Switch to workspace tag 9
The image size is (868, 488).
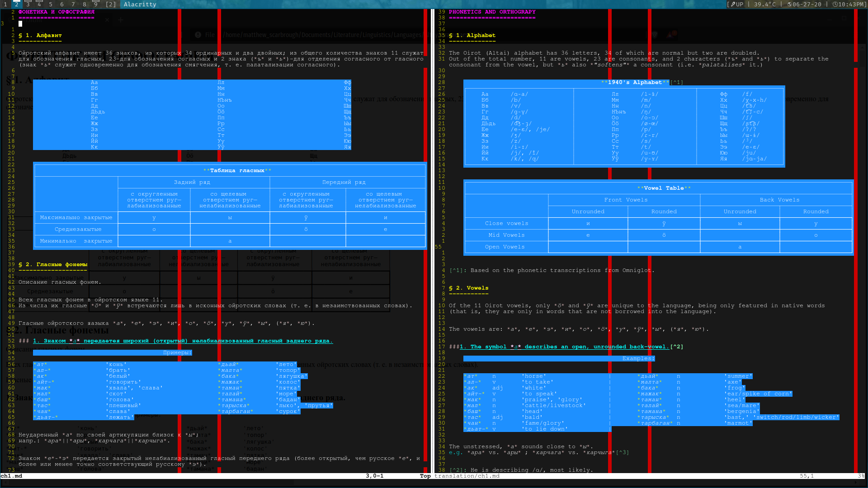[x=95, y=5]
